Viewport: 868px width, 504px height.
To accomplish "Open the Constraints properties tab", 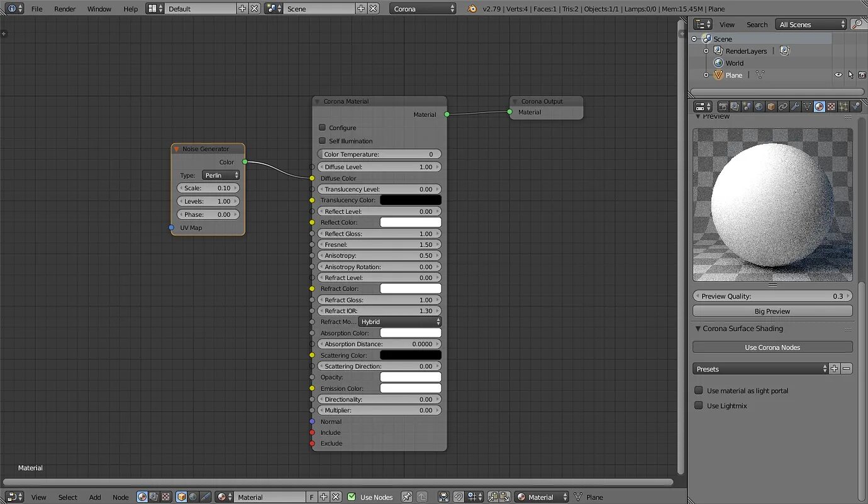I will tap(782, 107).
